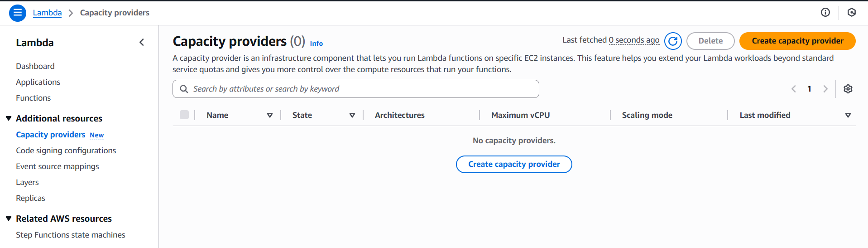This screenshot has width=868, height=248.
Task: Sort table by State column arrow
Action: tap(352, 116)
